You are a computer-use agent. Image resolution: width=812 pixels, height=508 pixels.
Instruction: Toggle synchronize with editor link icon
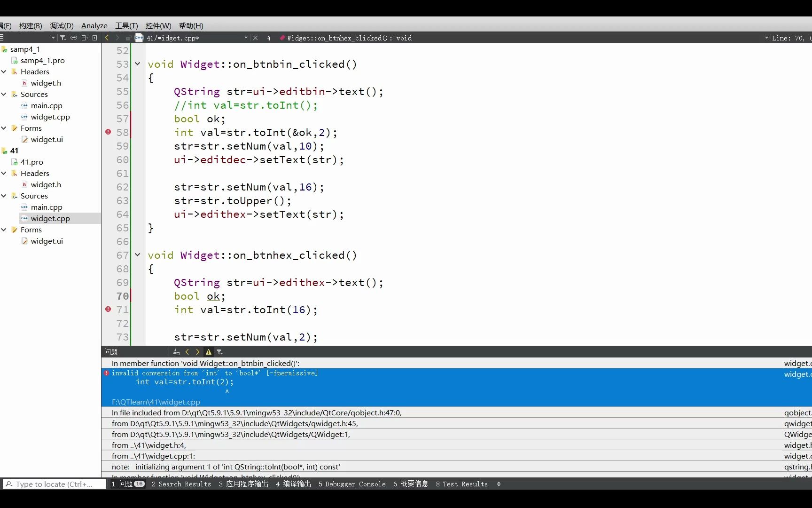pyautogui.click(x=74, y=38)
